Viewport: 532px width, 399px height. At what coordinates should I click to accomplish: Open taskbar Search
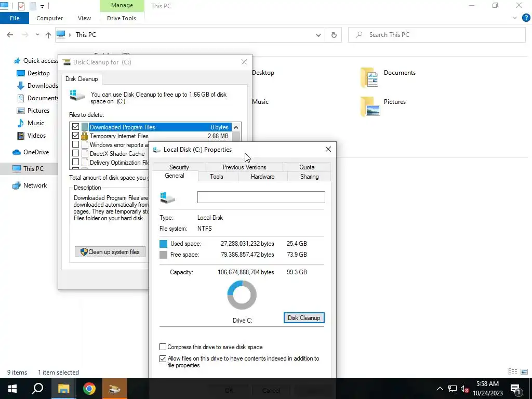pos(37,389)
